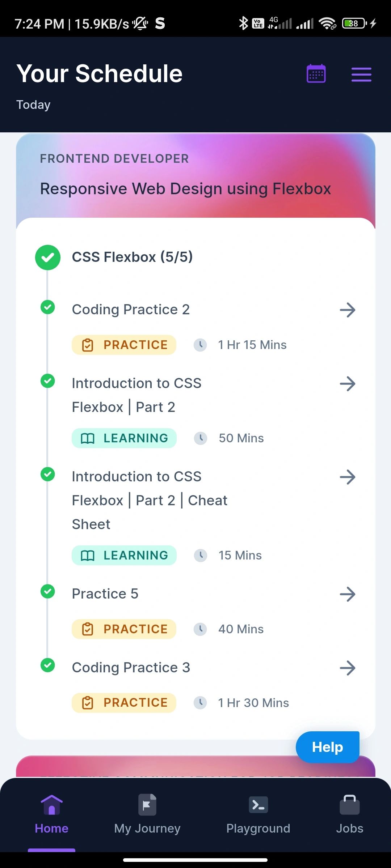Open Introduction to CSS Flexbox Part 2 Cheat Sheet
This screenshot has height=868, width=391.
tap(150, 501)
